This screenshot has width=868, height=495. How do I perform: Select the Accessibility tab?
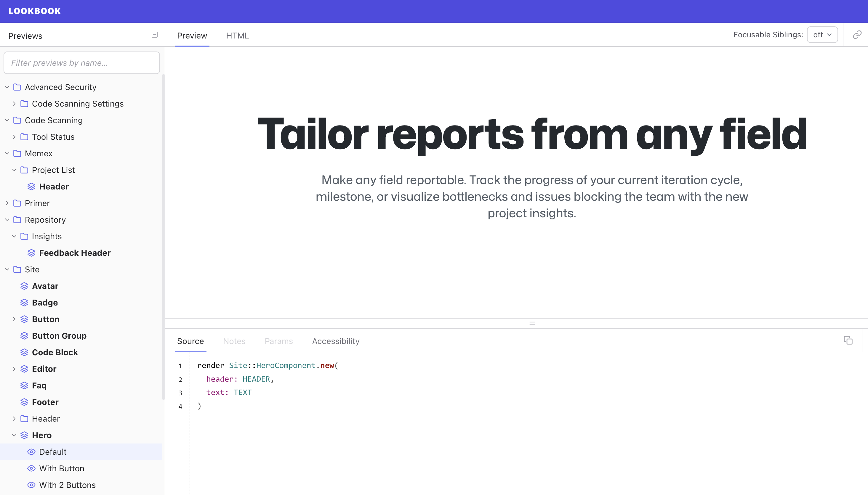(336, 341)
